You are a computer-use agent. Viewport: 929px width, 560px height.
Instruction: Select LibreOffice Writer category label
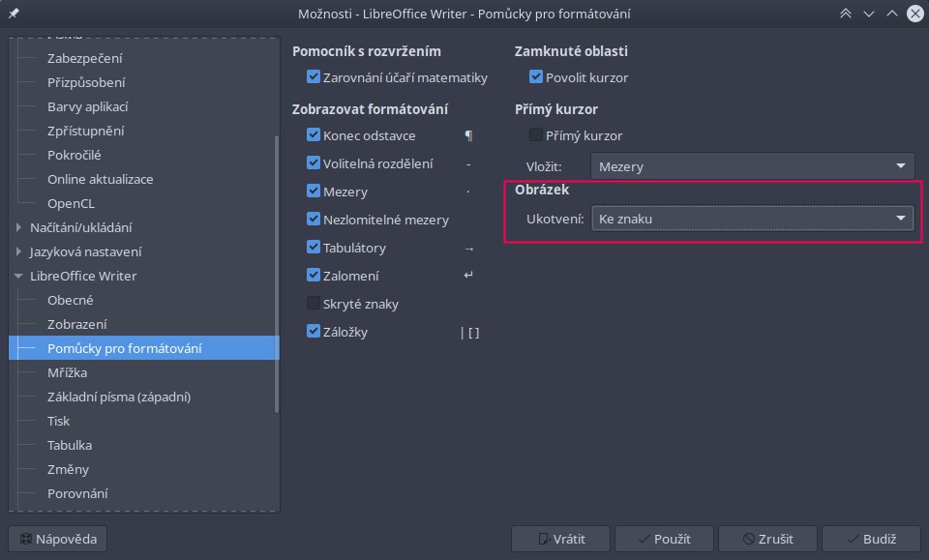(x=83, y=276)
